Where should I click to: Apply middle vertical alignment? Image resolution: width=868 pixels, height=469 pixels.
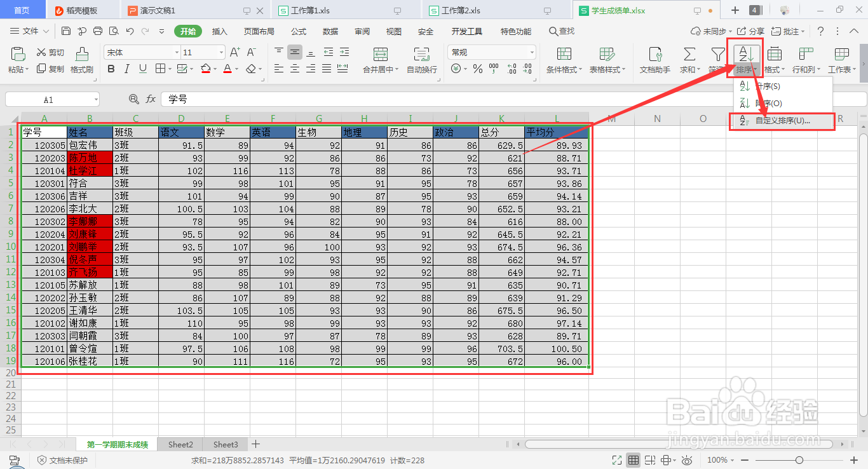[294, 52]
